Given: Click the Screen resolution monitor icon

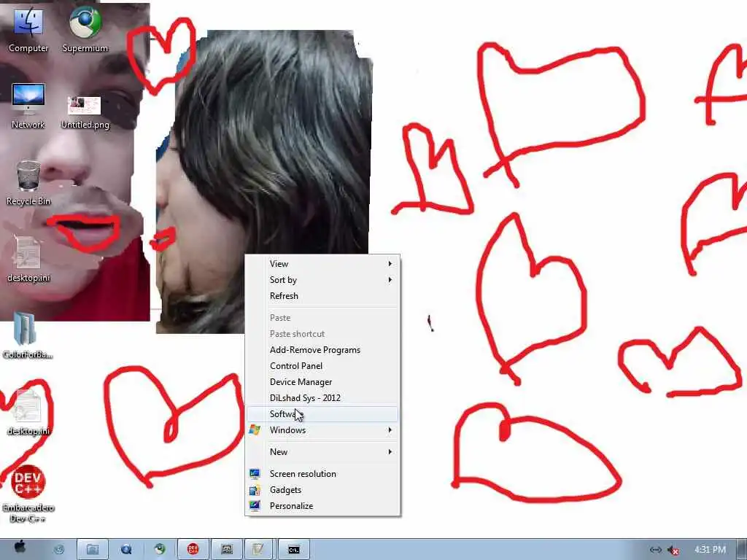Looking at the screenshot, I should coord(255,474).
